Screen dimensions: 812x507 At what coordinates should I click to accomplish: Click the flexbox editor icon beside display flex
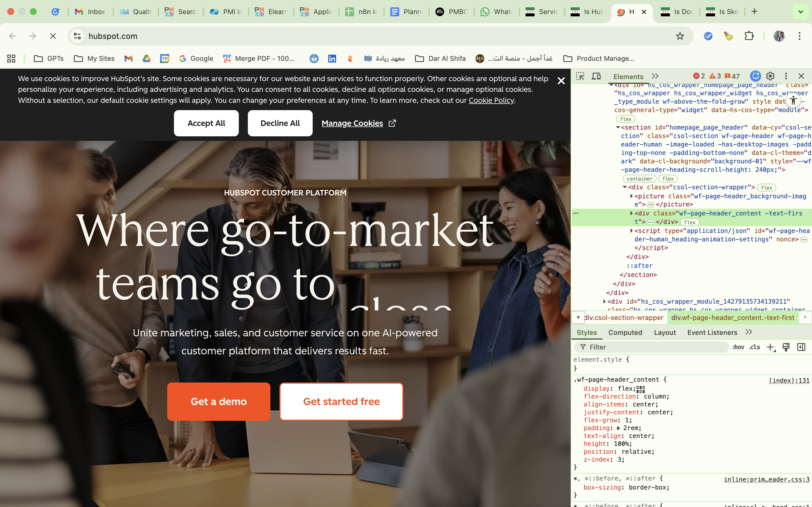[x=641, y=389]
